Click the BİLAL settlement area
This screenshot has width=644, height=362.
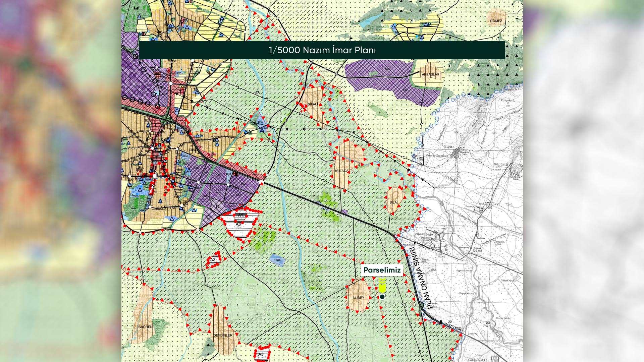click(394, 202)
